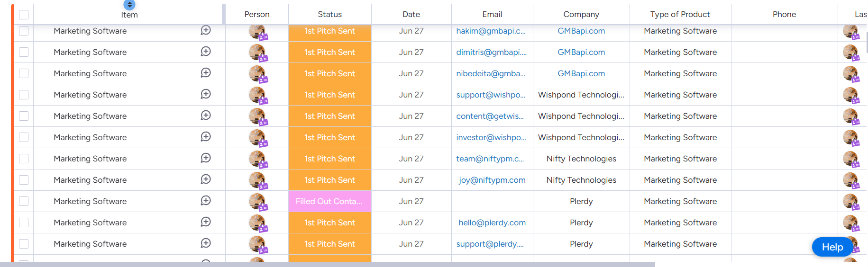Click the add-update bubble in the support@wishpo row
This screenshot has height=267, width=868.
(x=206, y=94)
